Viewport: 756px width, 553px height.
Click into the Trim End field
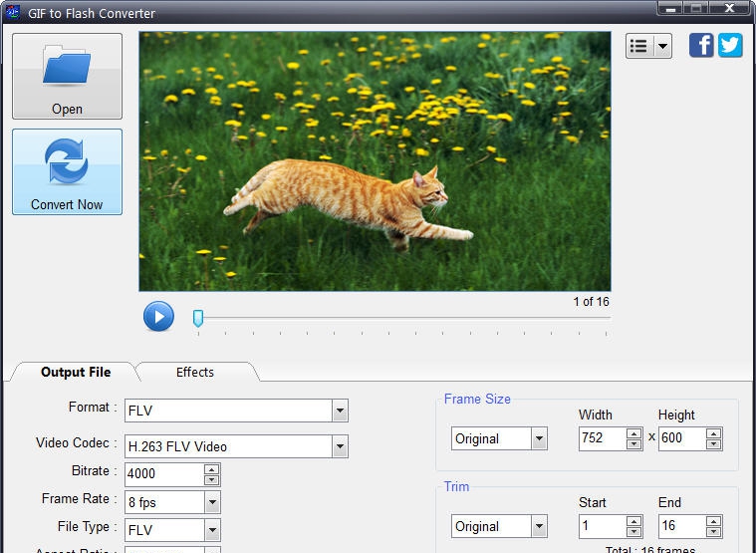click(681, 526)
